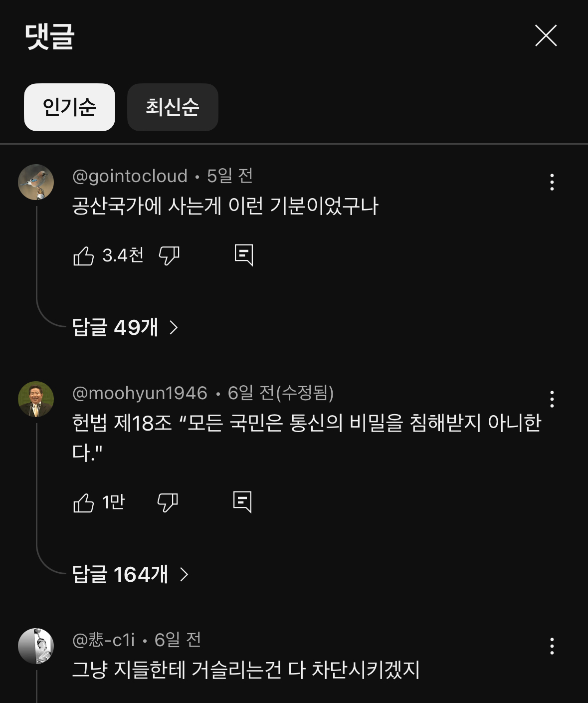Switch sorting to 최신순

tap(173, 107)
